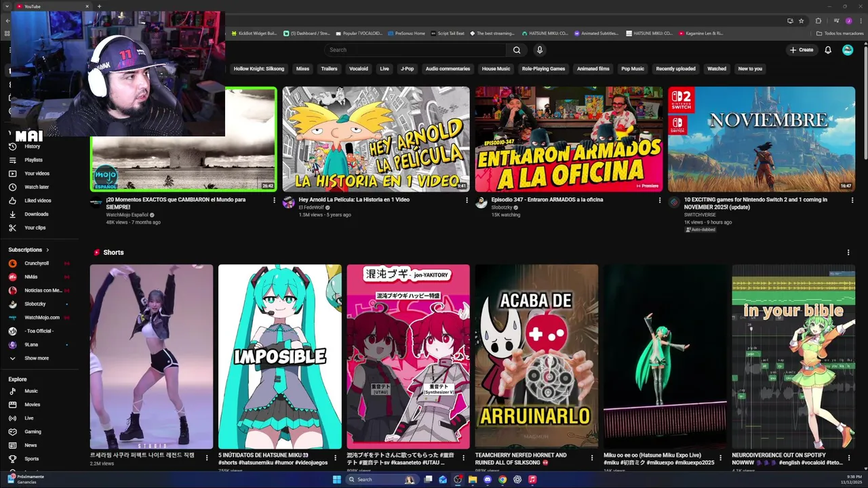Open Todos los marcadores bookmarks folder
This screenshot has height=488, width=868.
pyautogui.click(x=840, y=33)
